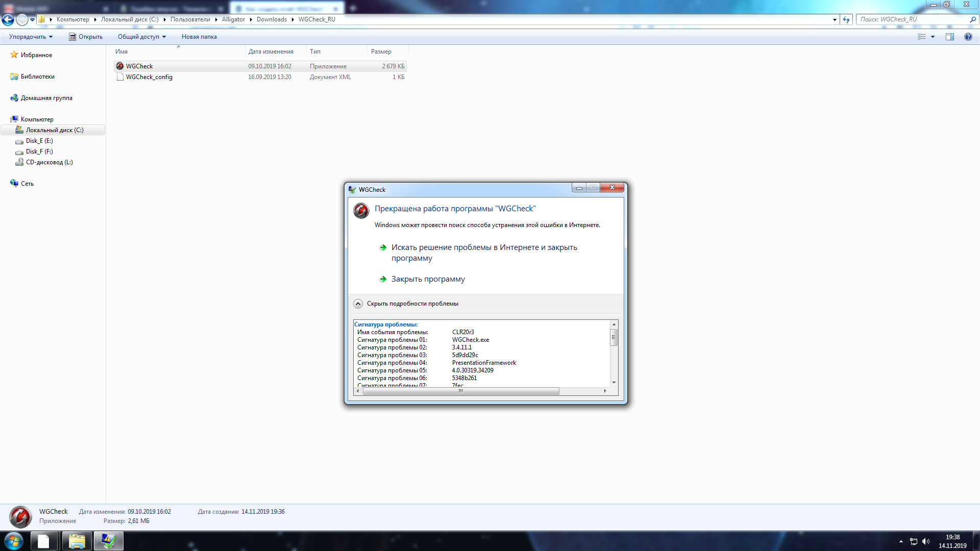Open the volume speaker tray icon
980x551 pixels.
pos(926,541)
